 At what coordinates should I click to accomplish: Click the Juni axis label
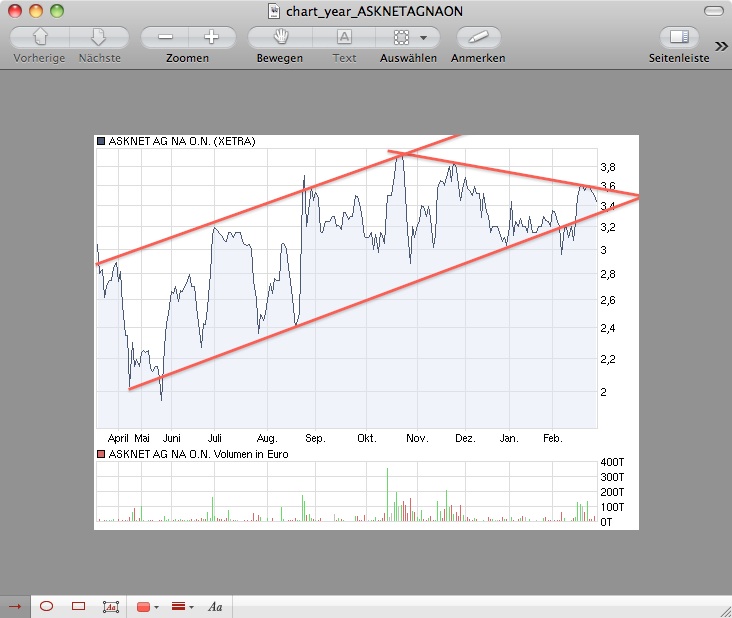[x=172, y=438]
